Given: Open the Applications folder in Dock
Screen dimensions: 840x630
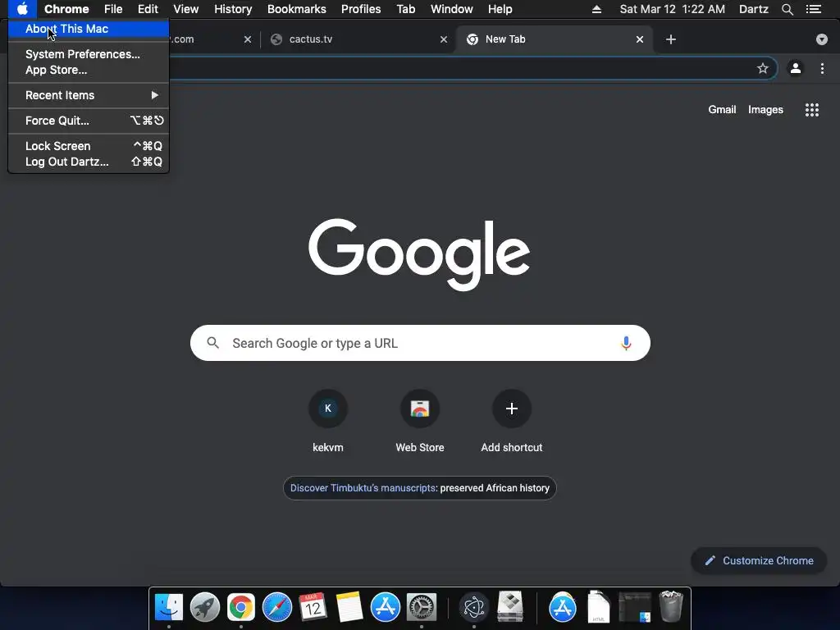Looking at the screenshot, I should (x=563, y=607).
